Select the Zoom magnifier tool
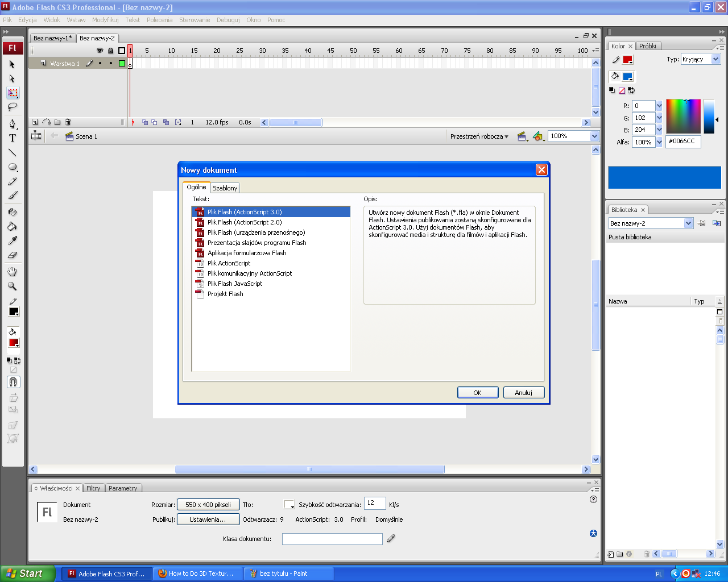 click(x=13, y=286)
